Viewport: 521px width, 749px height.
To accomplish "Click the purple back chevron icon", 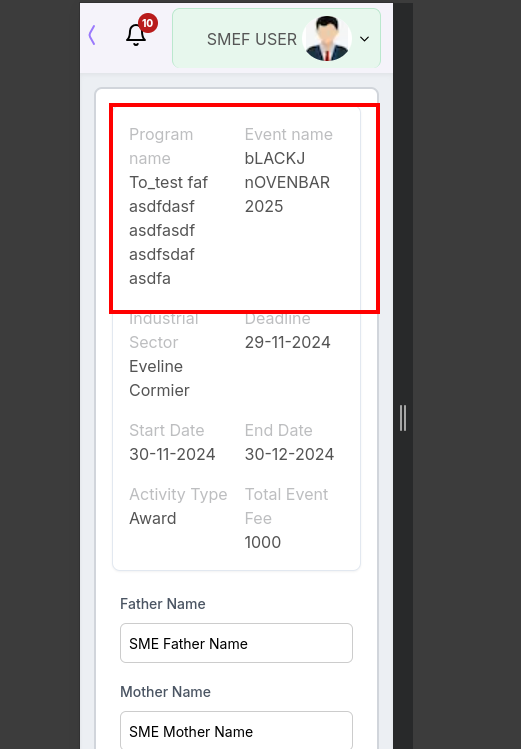I will tap(92, 35).
